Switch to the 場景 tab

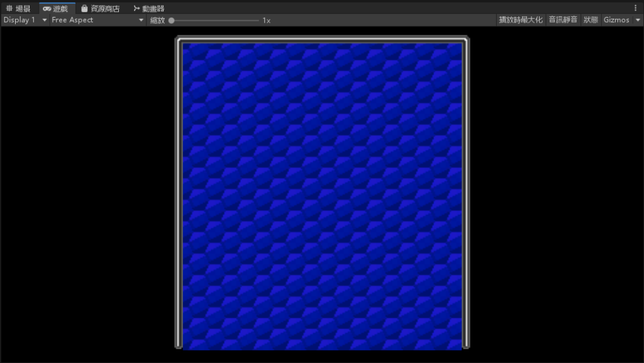pyautogui.click(x=23, y=9)
